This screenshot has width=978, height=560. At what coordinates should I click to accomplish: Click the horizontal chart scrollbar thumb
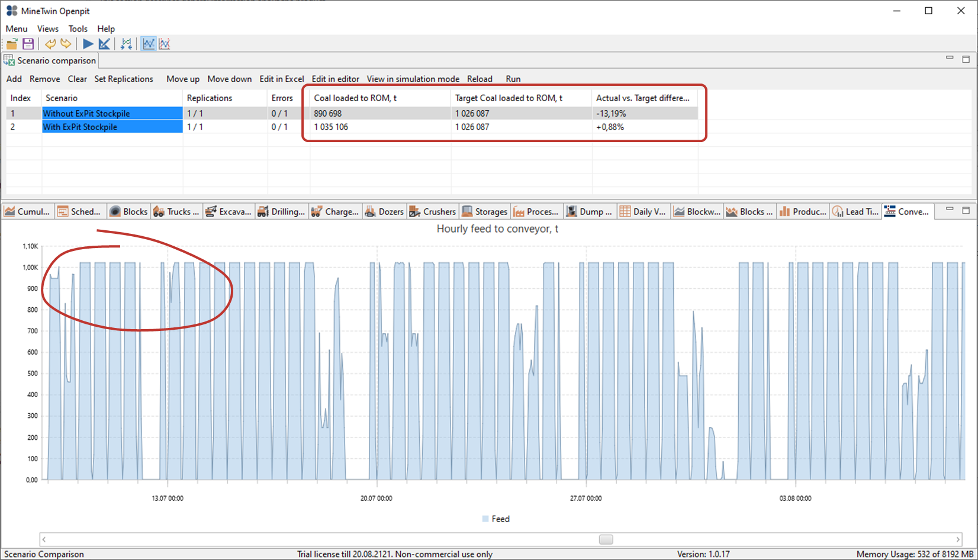(x=606, y=539)
